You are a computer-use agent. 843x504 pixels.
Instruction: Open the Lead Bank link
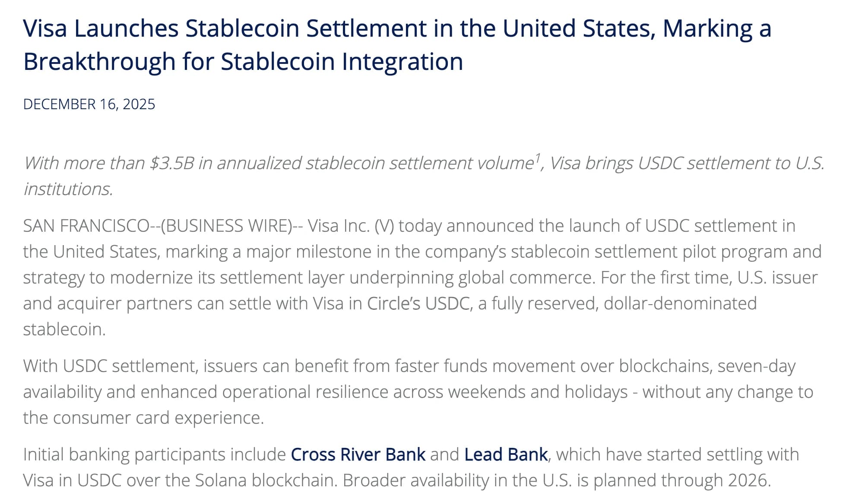pos(506,454)
